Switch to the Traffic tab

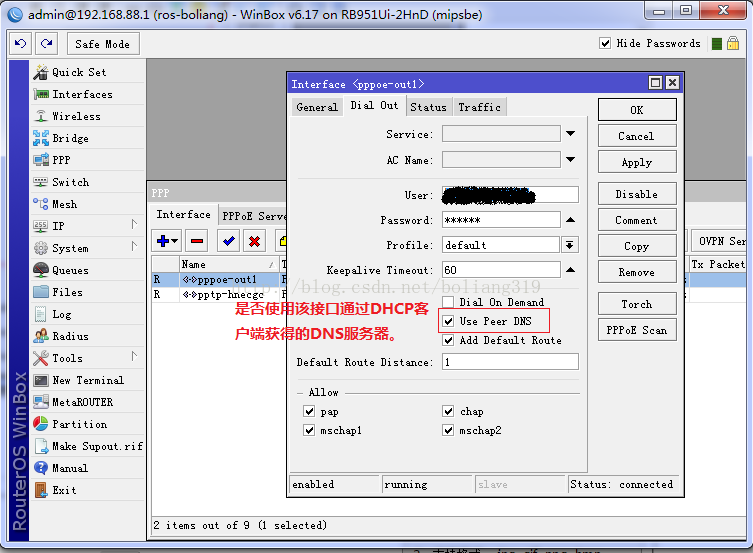coord(480,107)
